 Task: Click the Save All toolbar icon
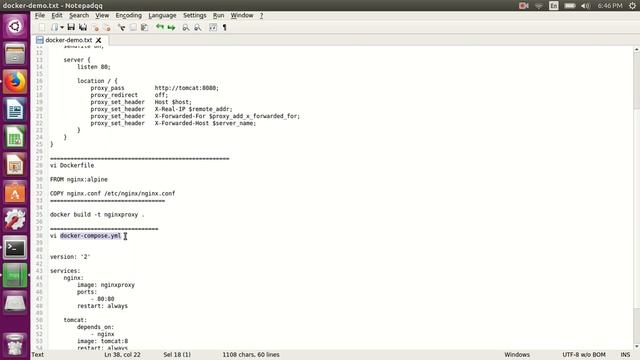pos(83,27)
